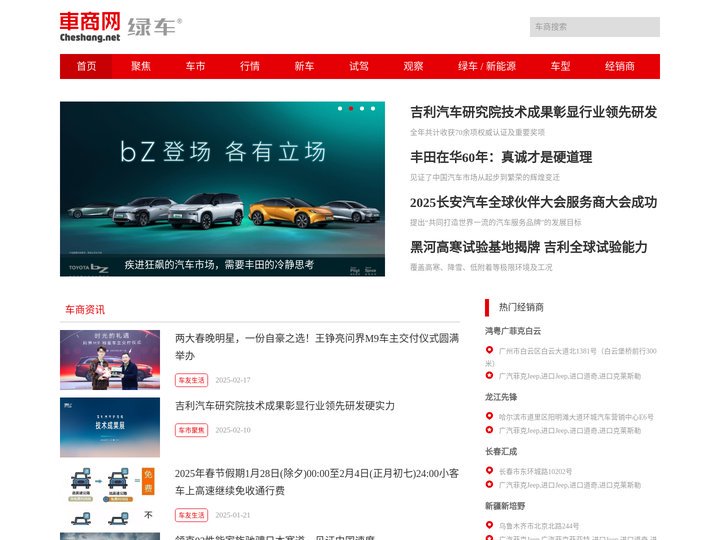Viewport: 720px width, 540px height.
Task: Click 车友生活 tag dated 2025-02-17
Action: click(x=191, y=380)
